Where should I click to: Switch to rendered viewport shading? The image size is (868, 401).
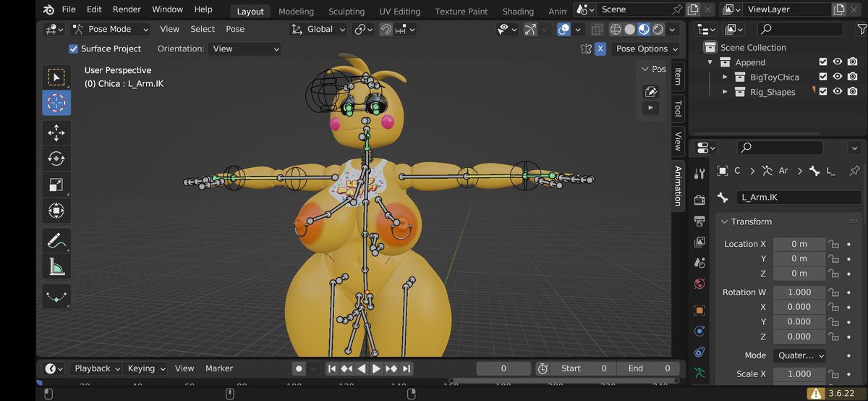click(x=658, y=30)
